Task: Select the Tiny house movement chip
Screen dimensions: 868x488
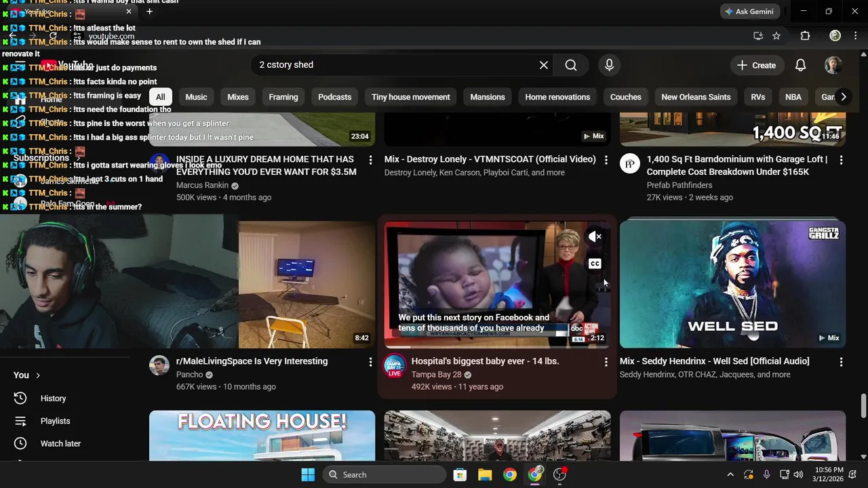Action: [411, 97]
